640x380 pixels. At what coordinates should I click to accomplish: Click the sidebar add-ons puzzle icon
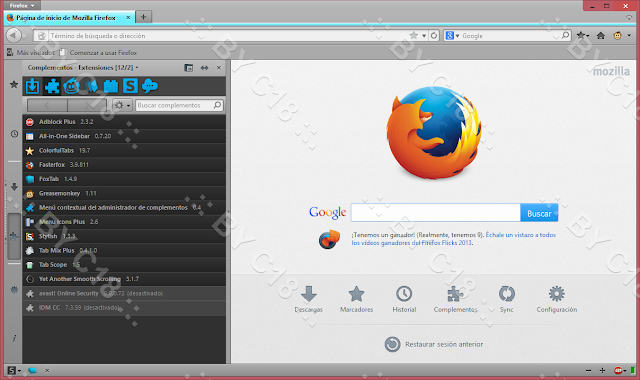[14, 236]
